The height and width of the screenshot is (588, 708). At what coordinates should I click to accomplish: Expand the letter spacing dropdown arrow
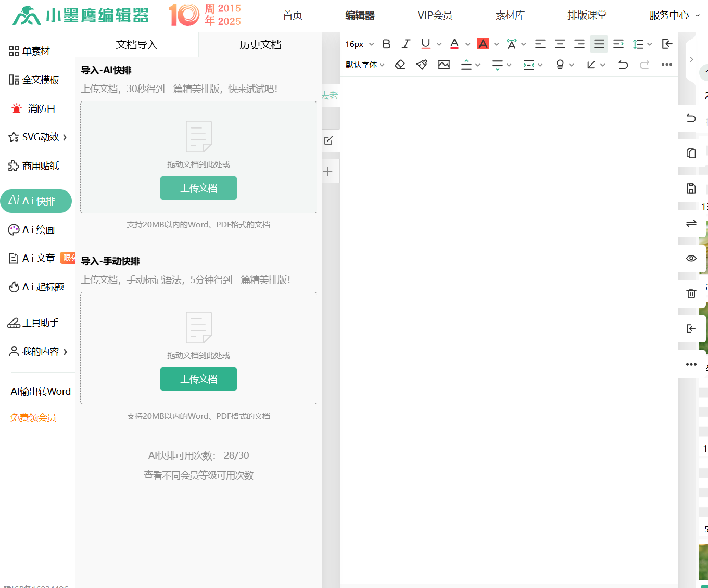click(523, 44)
